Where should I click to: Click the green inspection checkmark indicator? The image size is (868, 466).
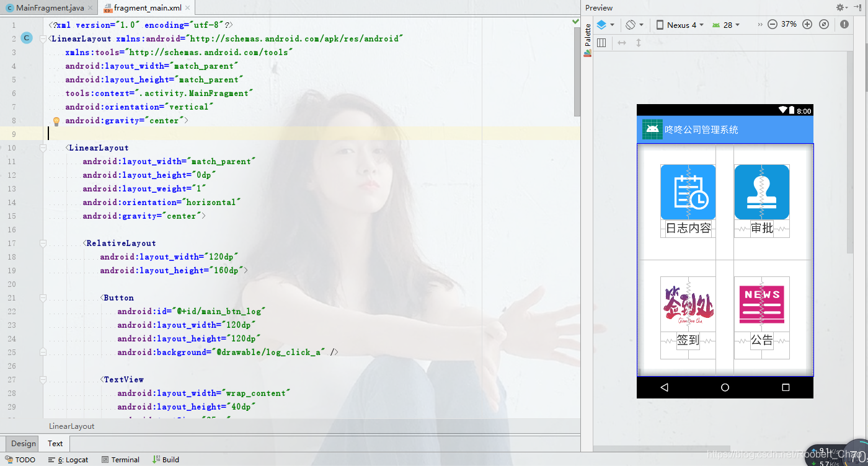pyautogui.click(x=576, y=22)
